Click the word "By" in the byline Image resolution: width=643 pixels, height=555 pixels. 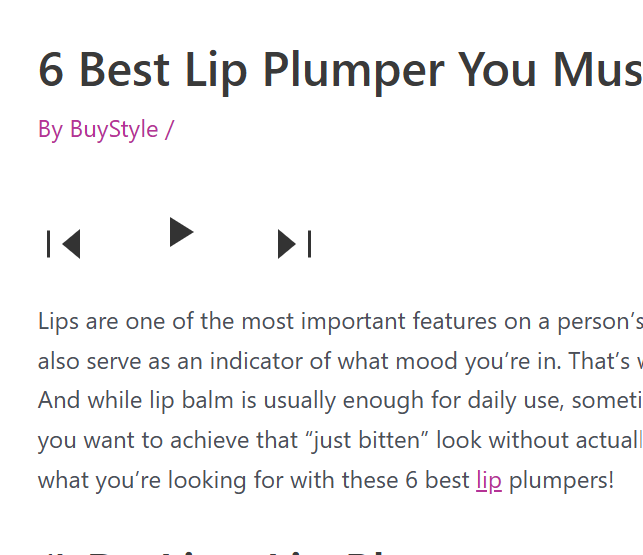(x=50, y=129)
